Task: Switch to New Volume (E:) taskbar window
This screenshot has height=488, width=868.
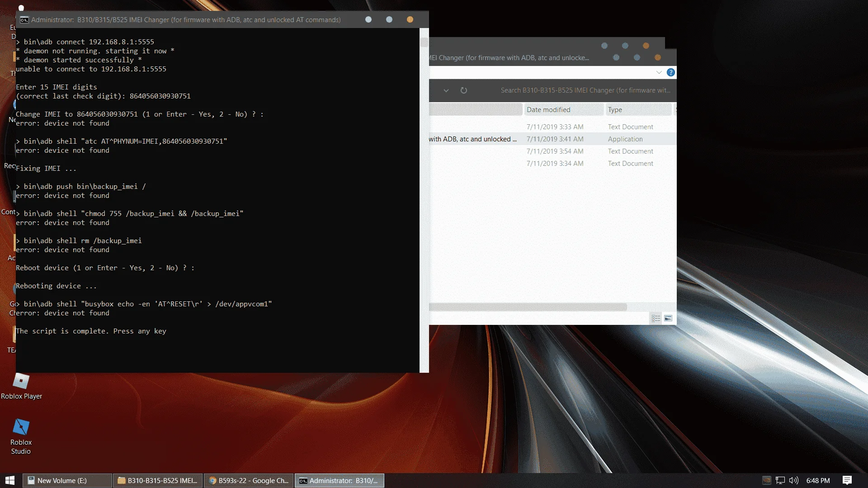Action: point(67,480)
